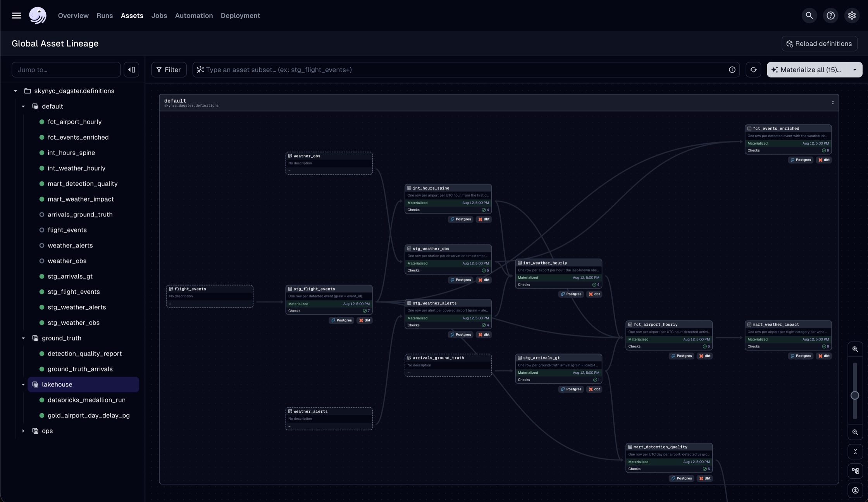Select mart_detection_quality in sidebar tree
This screenshot has width=868, height=502.
pos(83,184)
